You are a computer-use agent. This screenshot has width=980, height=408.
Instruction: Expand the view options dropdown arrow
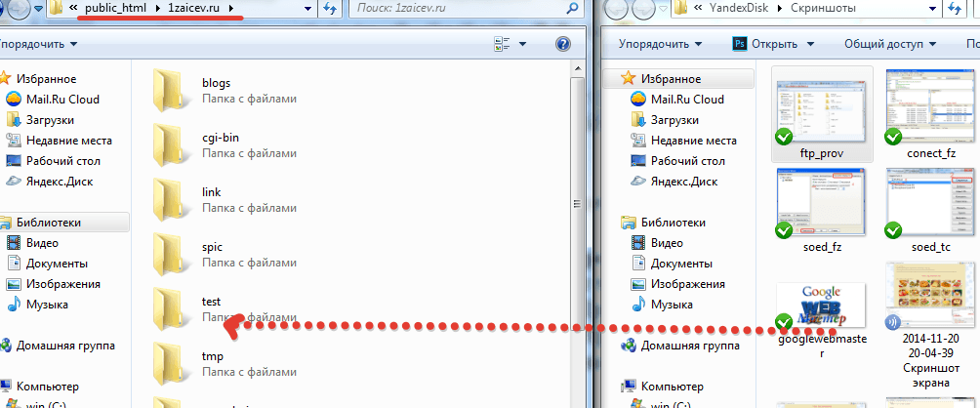click(522, 44)
